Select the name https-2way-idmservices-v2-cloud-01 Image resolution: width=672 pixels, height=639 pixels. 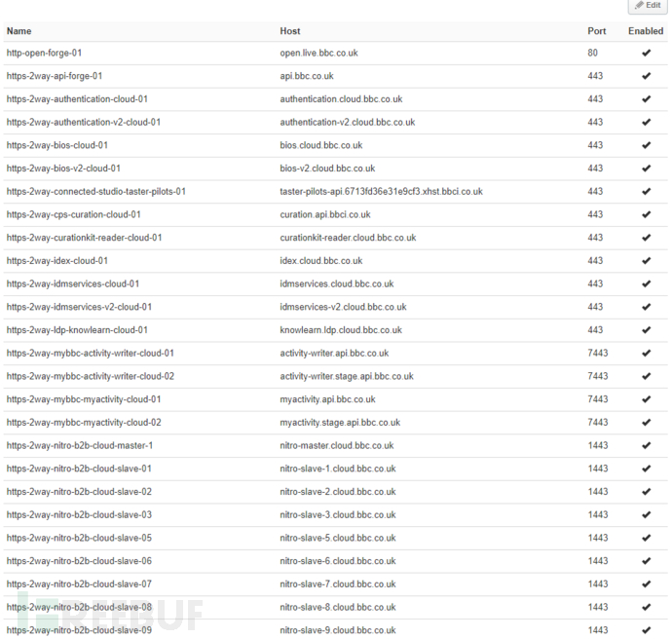pos(79,307)
